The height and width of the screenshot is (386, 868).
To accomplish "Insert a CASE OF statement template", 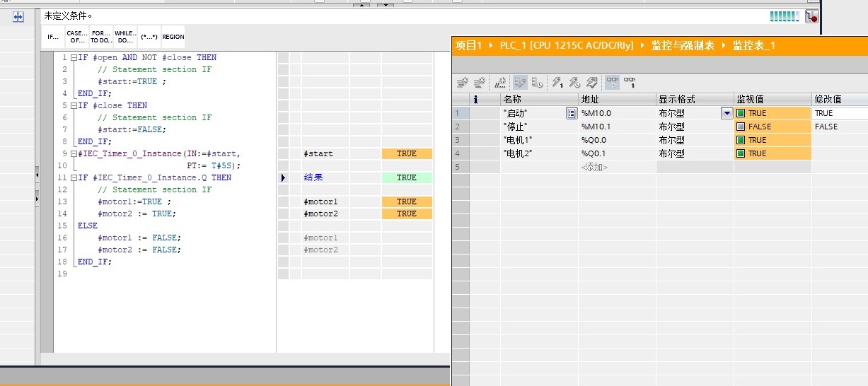I will [x=77, y=37].
